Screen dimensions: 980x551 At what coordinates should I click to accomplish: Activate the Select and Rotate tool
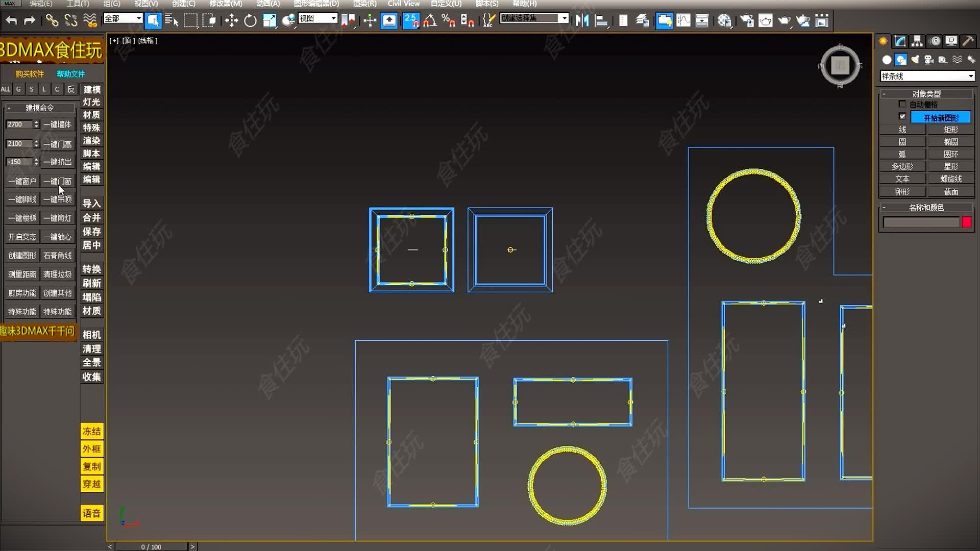pyautogui.click(x=250, y=20)
